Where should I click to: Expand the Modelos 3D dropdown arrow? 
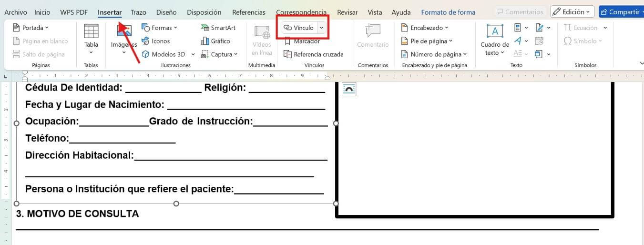point(193,54)
